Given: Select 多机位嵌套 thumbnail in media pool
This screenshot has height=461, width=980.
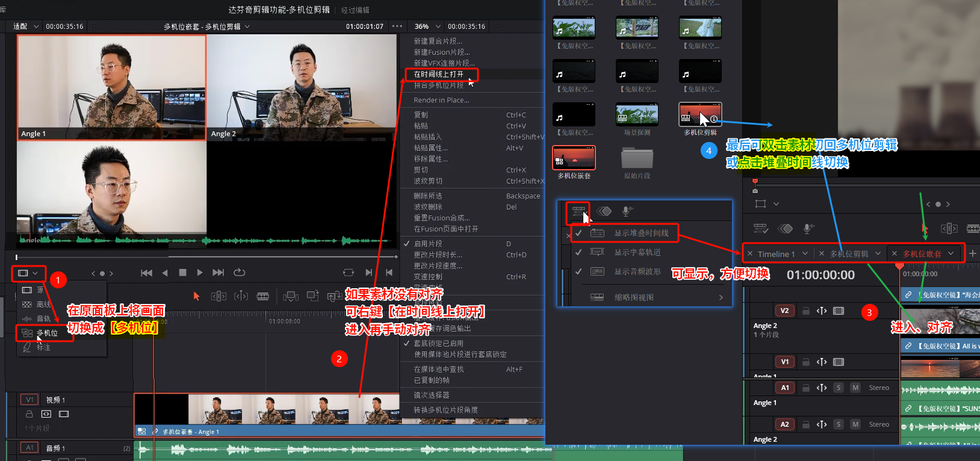Looking at the screenshot, I should click(x=574, y=158).
